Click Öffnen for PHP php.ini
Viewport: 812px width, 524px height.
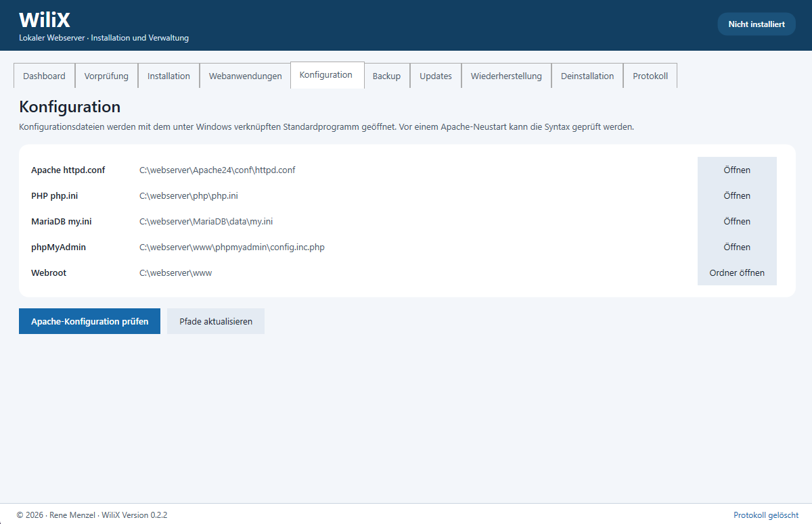point(737,195)
